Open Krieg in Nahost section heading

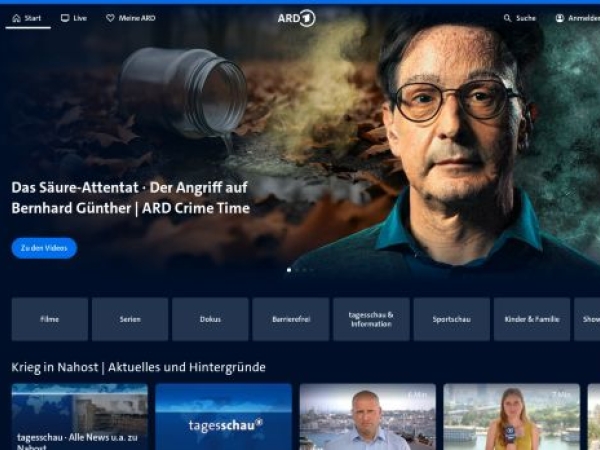click(x=139, y=367)
